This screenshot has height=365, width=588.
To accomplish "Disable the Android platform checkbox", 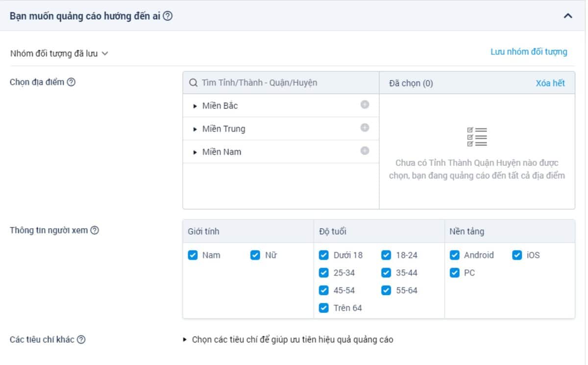I will (454, 255).
